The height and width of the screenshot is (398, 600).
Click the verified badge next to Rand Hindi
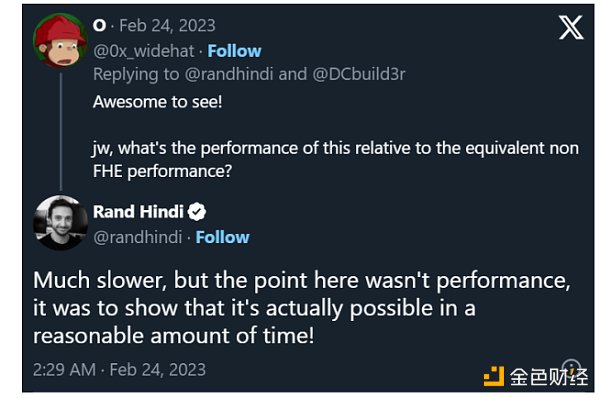click(197, 212)
